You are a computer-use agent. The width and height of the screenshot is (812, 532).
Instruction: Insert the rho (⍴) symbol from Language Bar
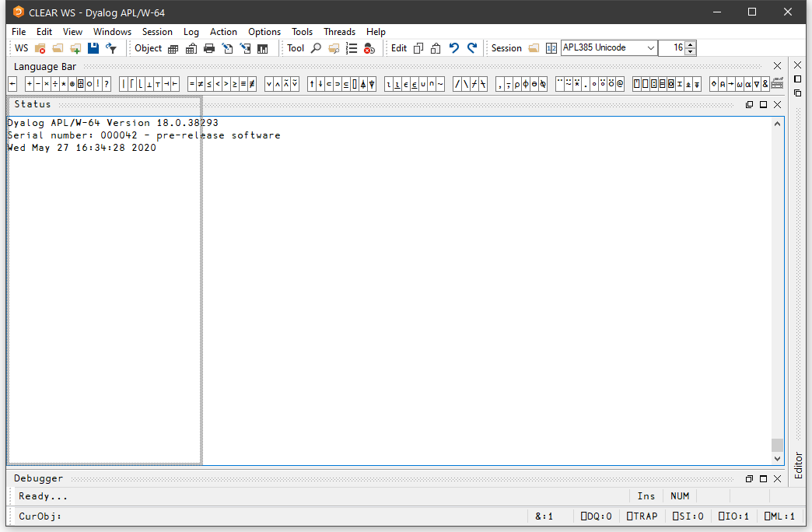click(517, 84)
